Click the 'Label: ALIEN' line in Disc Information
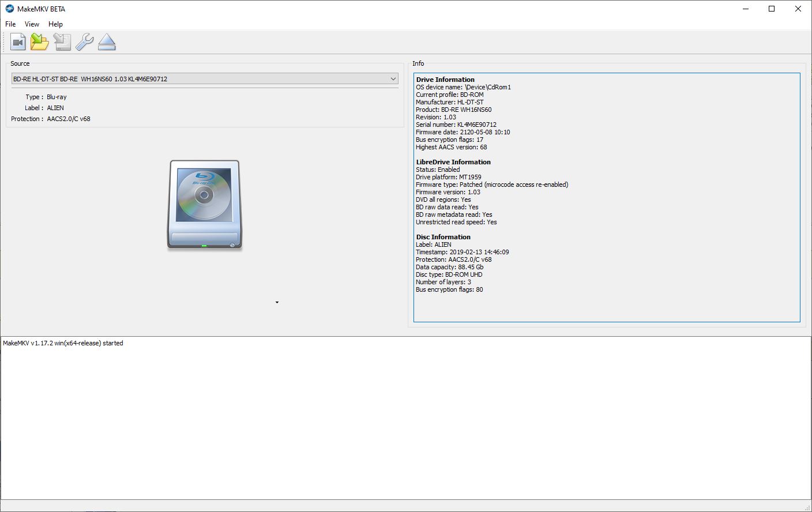 coord(434,244)
